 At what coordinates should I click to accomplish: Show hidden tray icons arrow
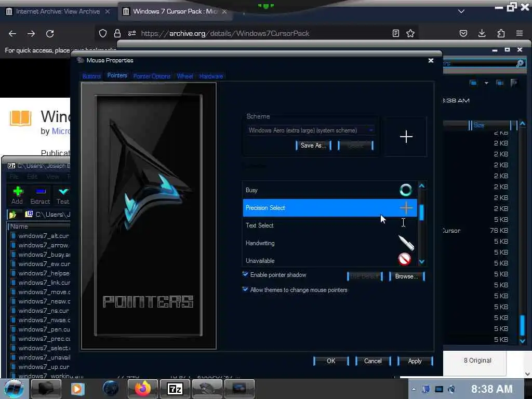(414, 389)
